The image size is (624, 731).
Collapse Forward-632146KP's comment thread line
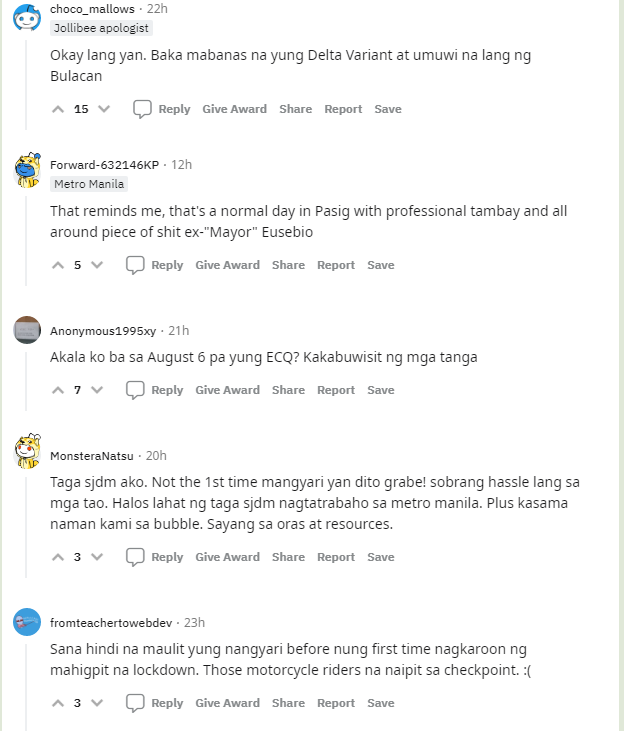(x=27, y=232)
